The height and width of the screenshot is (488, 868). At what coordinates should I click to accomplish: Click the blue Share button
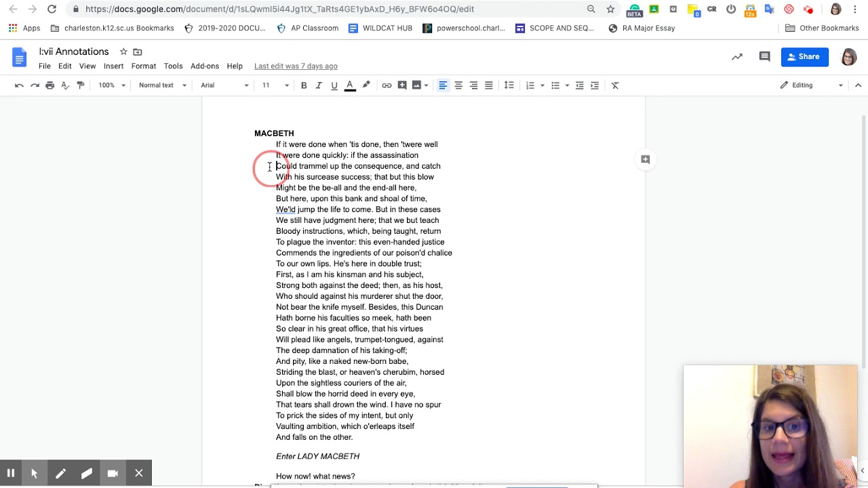click(x=805, y=57)
